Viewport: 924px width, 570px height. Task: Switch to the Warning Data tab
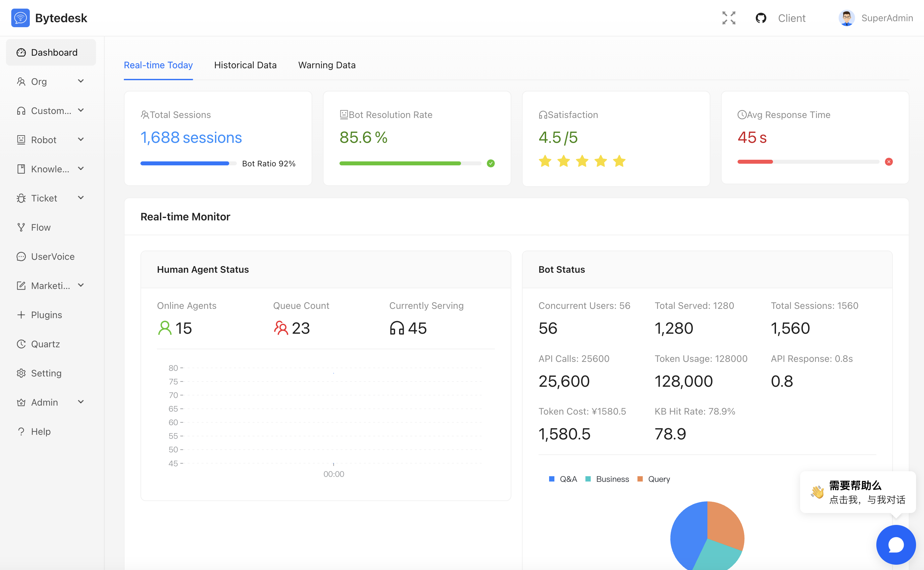pyautogui.click(x=327, y=65)
